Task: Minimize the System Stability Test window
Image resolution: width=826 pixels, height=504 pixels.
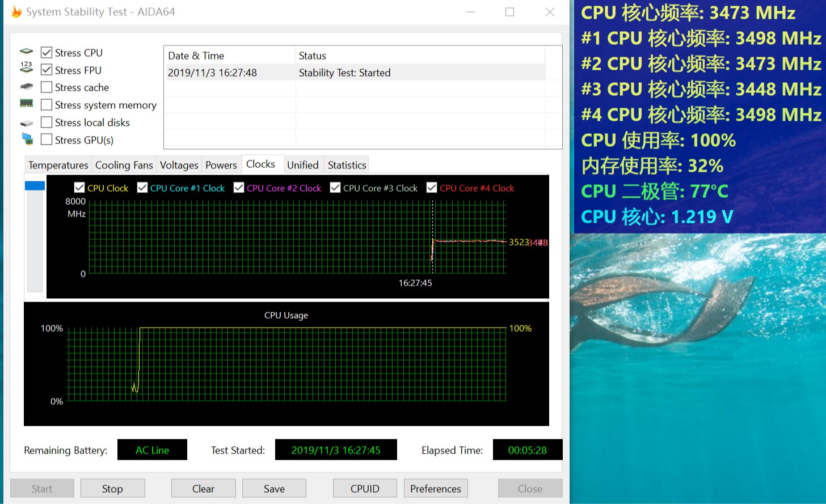Action: pos(470,12)
